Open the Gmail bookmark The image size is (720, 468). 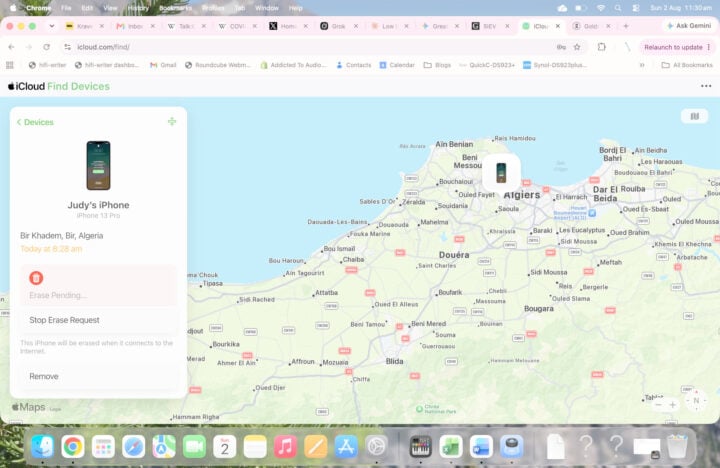[163, 65]
